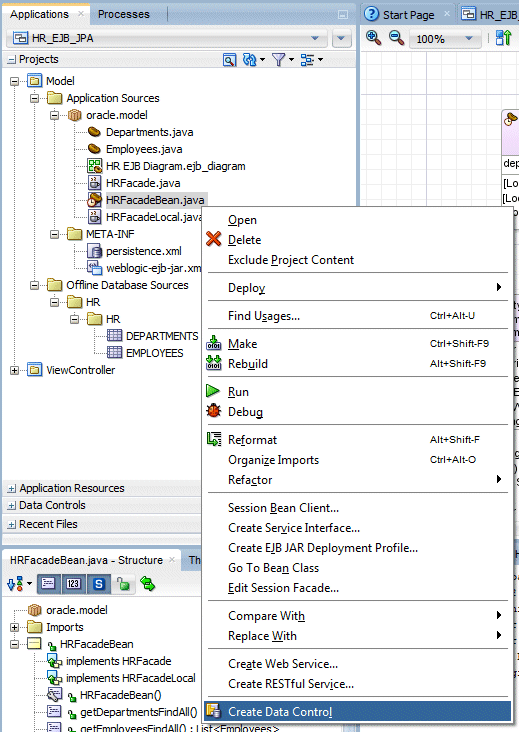Open the Deploy submenu
Screen dimensions: 519x732
click(x=358, y=288)
